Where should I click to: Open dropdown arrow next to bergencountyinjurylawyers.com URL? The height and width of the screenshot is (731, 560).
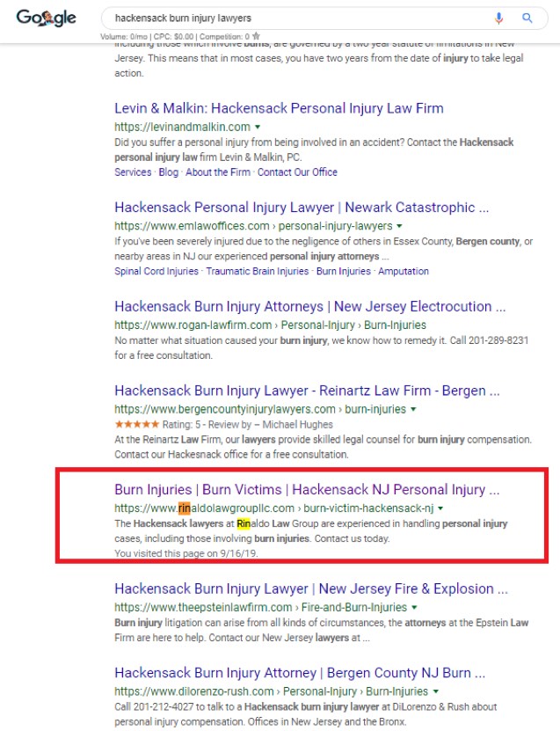(x=413, y=409)
